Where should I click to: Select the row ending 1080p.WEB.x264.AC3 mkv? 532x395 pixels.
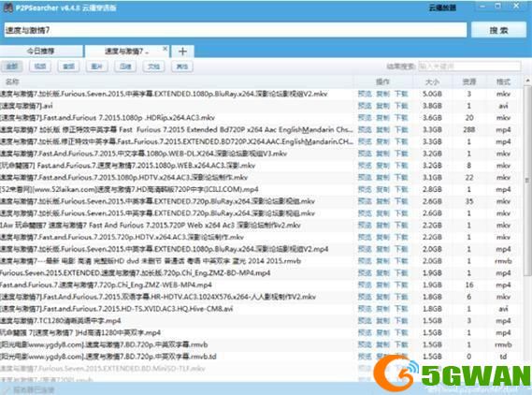click(261, 166)
